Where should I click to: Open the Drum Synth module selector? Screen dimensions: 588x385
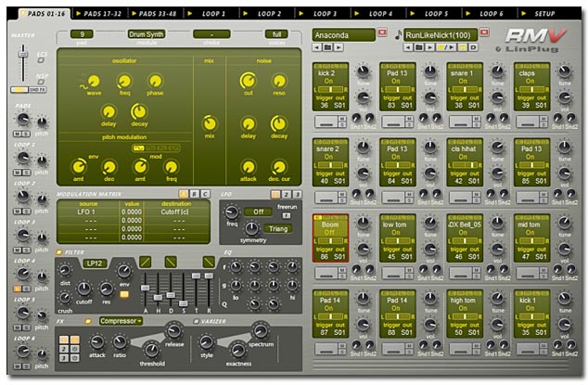pyautogui.click(x=147, y=34)
